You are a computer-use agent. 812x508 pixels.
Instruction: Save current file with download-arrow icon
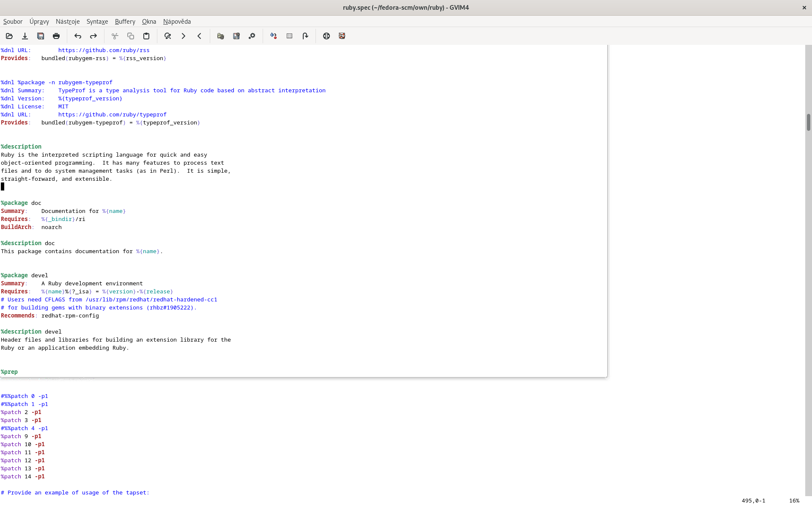point(25,36)
